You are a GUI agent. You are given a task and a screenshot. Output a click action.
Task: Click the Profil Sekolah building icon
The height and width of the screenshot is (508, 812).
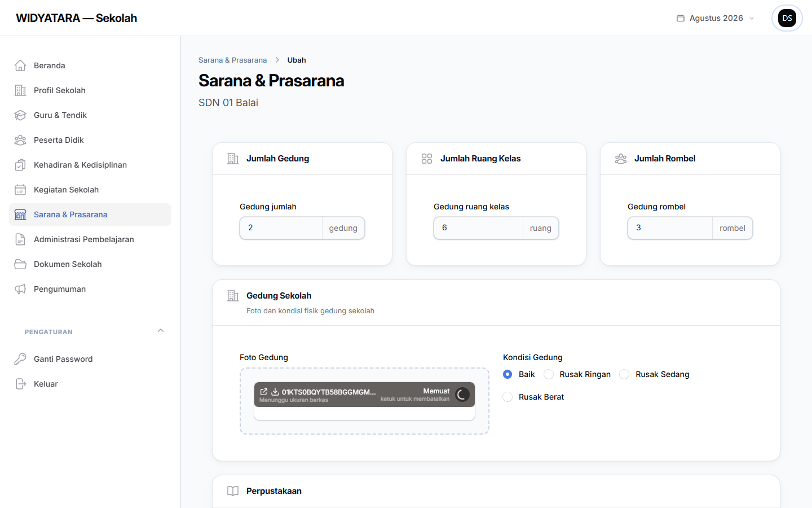point(20,90)
